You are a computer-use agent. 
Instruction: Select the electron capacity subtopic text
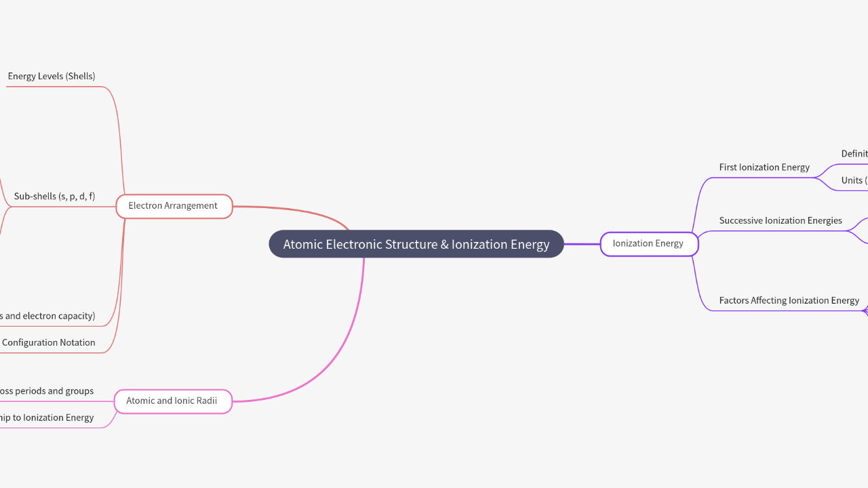click(47, 316)
